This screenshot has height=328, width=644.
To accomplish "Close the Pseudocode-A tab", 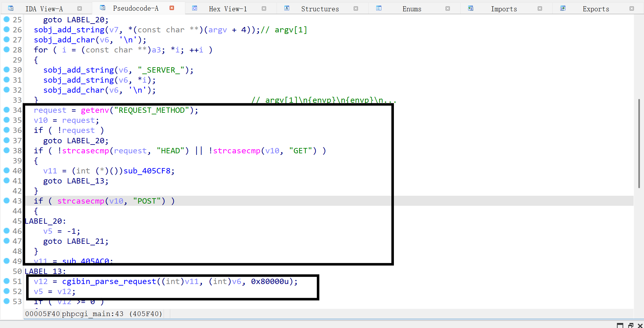I will pos(172,8).
